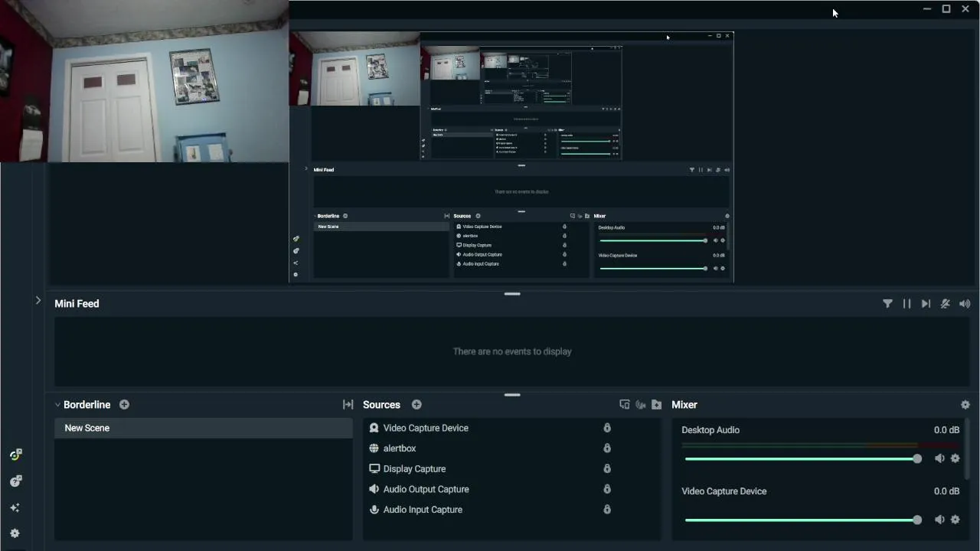Open the dashboard icon in left sidebar
Screen dimensions: 980x551
click(x=15, y=455)
